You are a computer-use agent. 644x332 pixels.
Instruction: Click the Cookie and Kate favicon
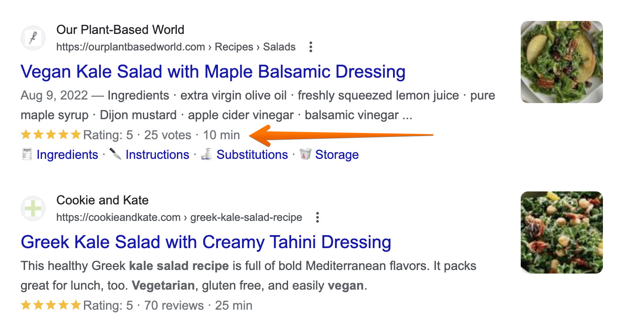point(33,208)
